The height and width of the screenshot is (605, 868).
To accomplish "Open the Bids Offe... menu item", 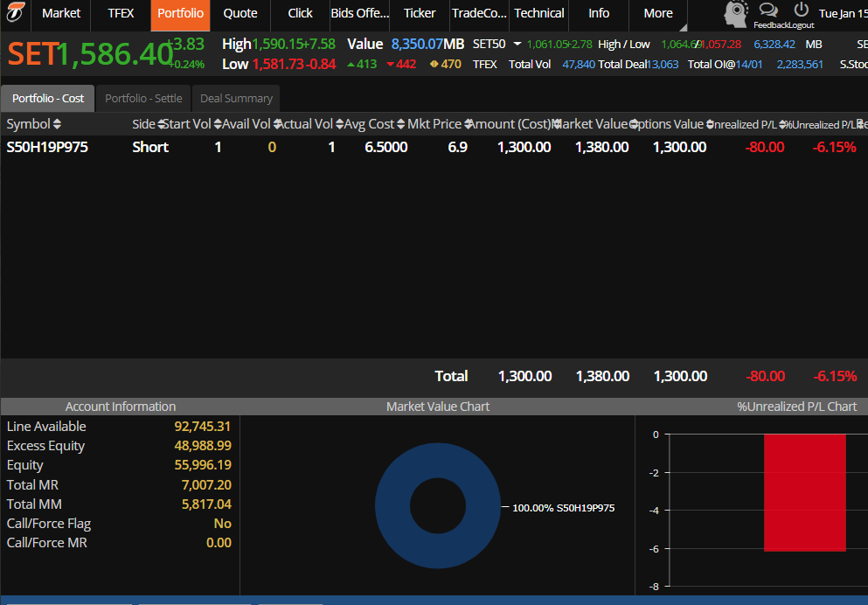I will [360, 13].
